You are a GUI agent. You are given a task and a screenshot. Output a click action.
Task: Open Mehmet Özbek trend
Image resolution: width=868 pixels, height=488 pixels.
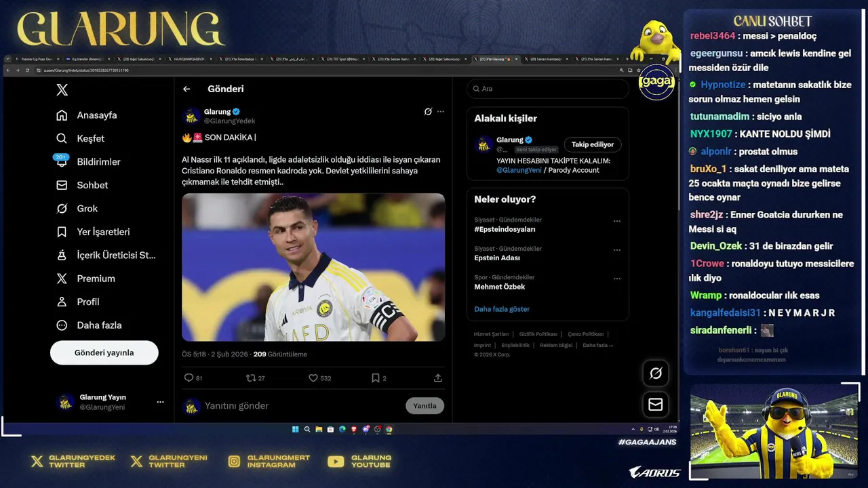click(500, 287)
